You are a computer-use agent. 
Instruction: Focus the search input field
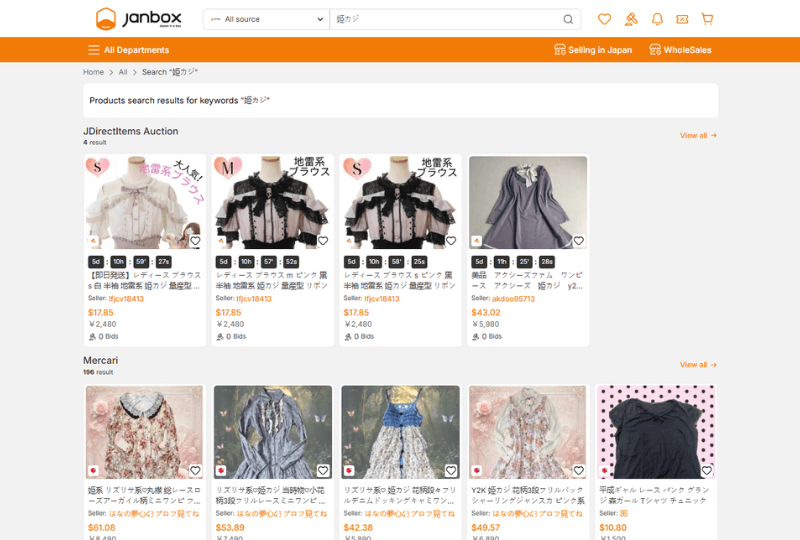[445, 19]
